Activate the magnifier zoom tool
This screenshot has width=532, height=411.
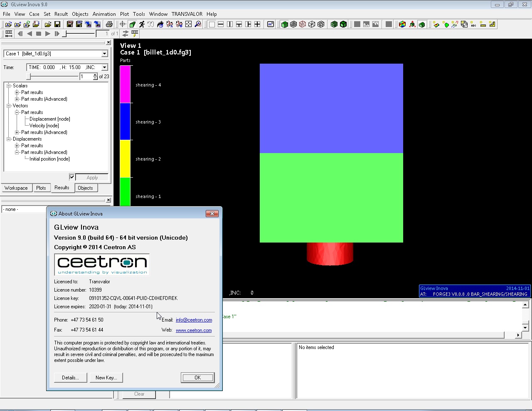[198, 24]
